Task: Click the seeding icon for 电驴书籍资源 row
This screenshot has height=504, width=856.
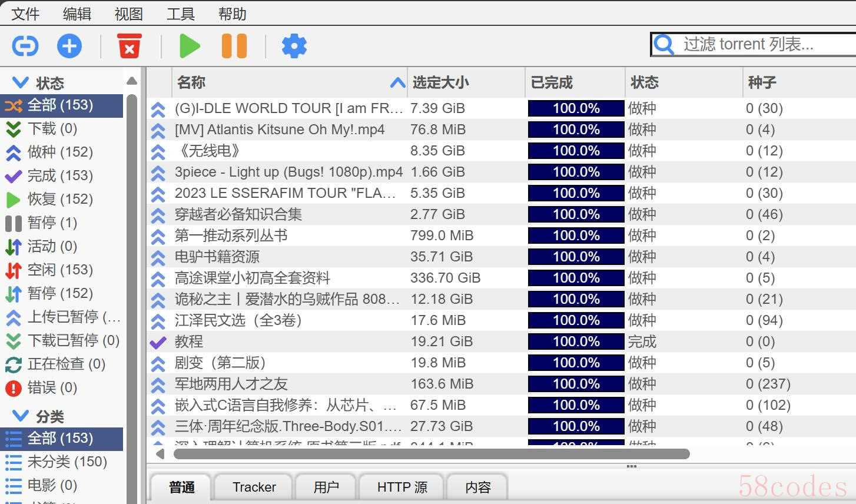Action: click(158, 257)
